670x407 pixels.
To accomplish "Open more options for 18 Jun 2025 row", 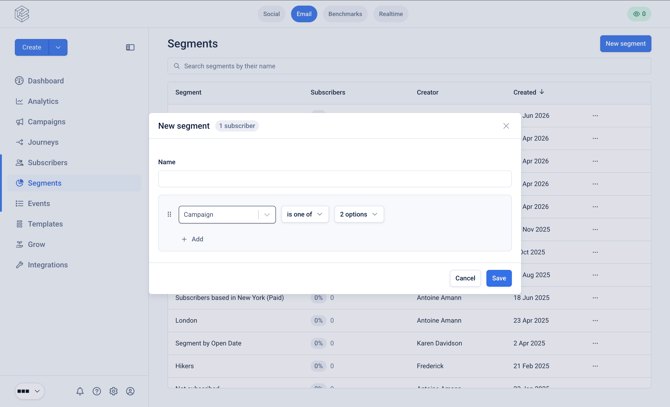I will [x=595, y=298].
